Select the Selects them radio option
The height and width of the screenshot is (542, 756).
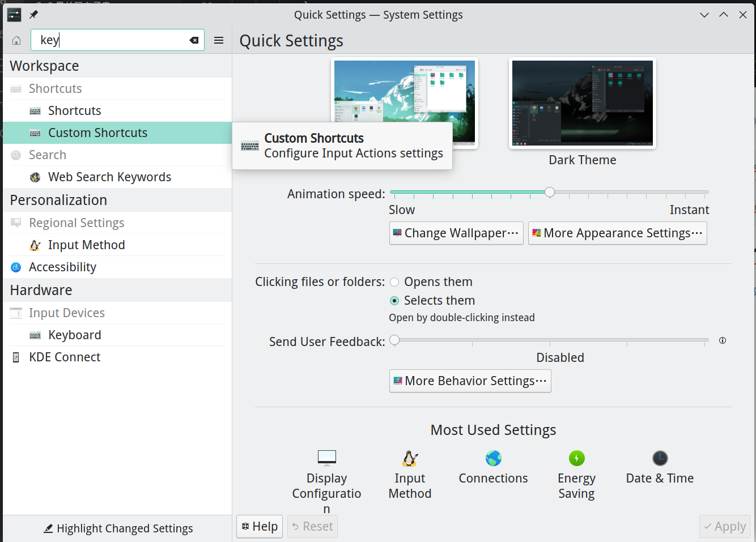click(394, 301)
